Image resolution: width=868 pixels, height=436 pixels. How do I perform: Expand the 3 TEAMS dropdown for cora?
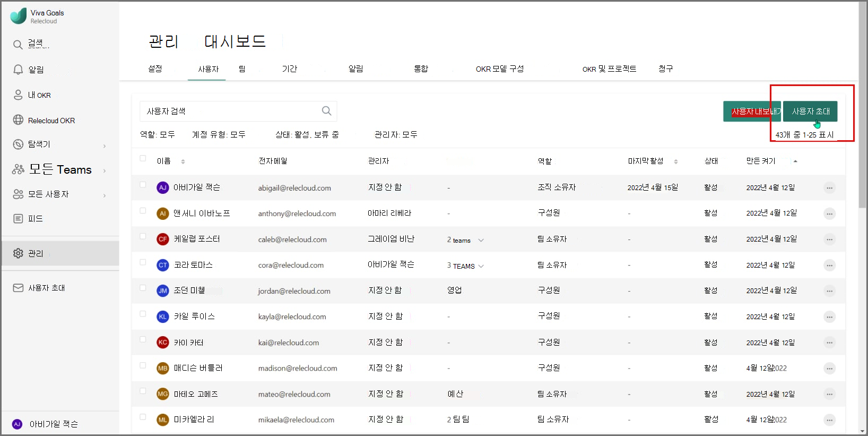(481, 266)
